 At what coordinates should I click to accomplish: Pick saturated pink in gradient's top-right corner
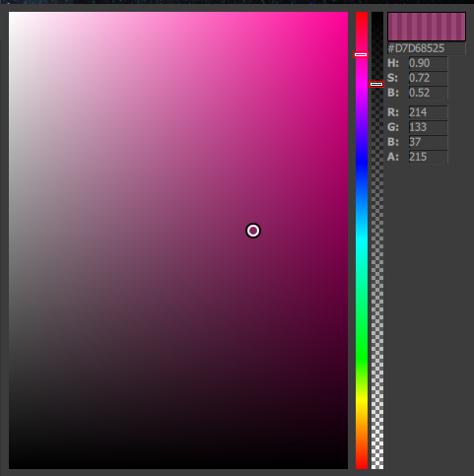pos(347,13)
